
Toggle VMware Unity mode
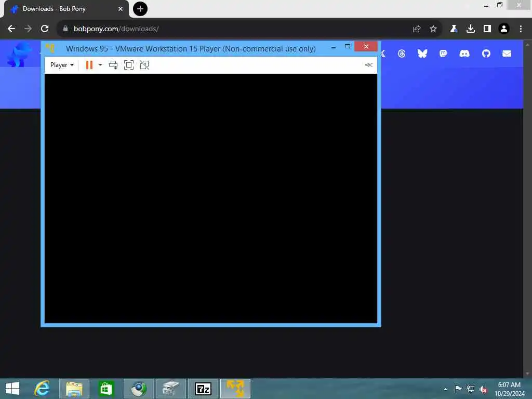[x=144, y=65]
